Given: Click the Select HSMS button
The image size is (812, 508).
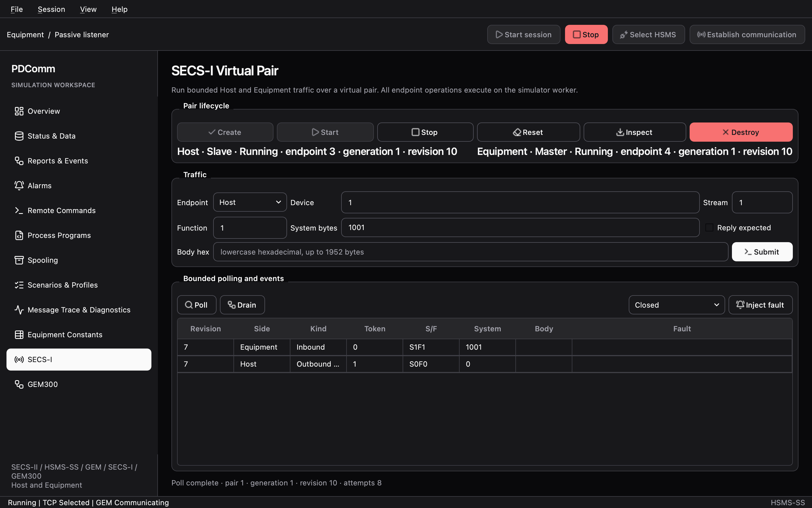Looking at the screenshot, I should (x=648, y=34).
